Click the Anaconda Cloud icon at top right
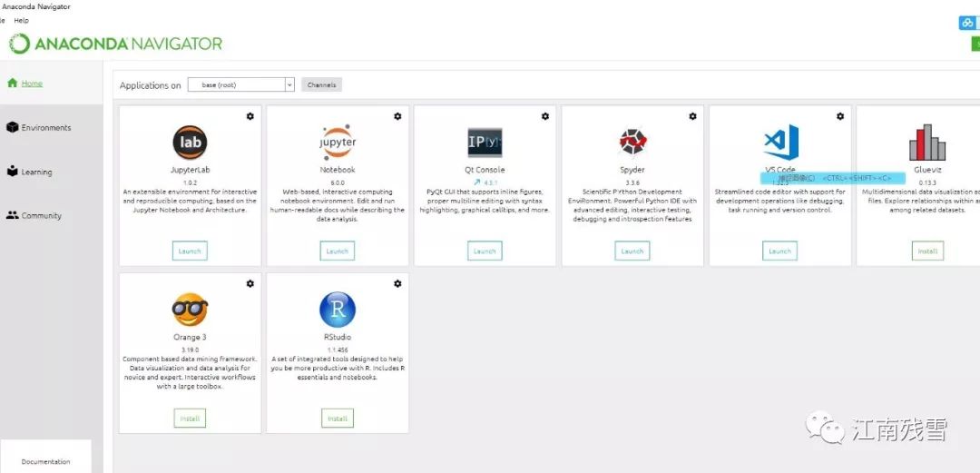 pyautogui.click(x=967, y=23)
